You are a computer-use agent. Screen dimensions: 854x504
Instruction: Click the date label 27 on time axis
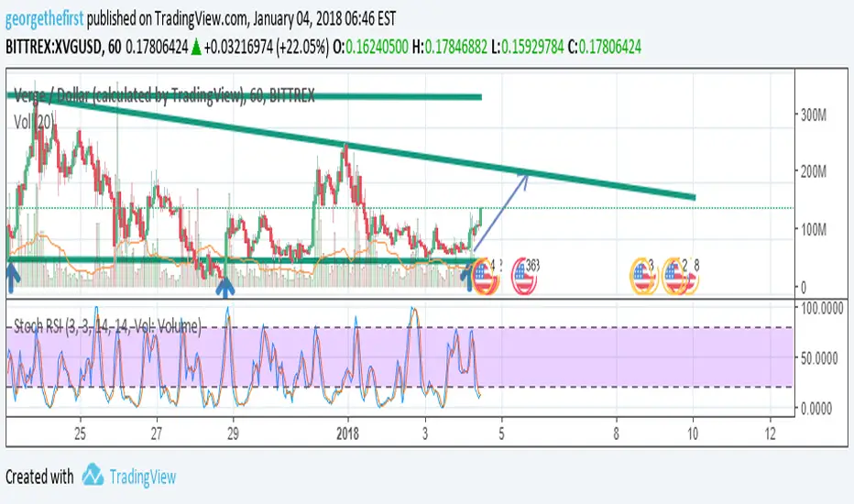pos(157,433)
